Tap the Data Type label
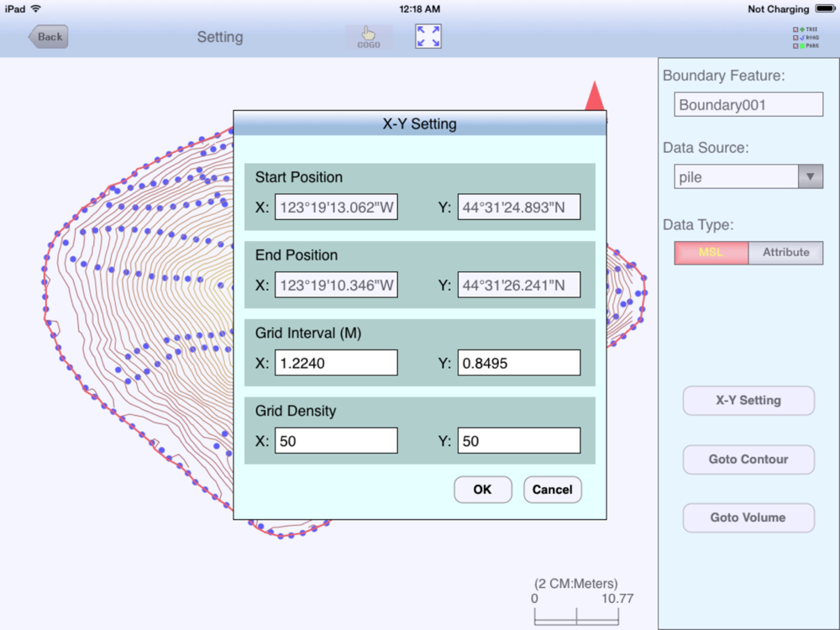This screenshot has width=840, height=630. 698,224
